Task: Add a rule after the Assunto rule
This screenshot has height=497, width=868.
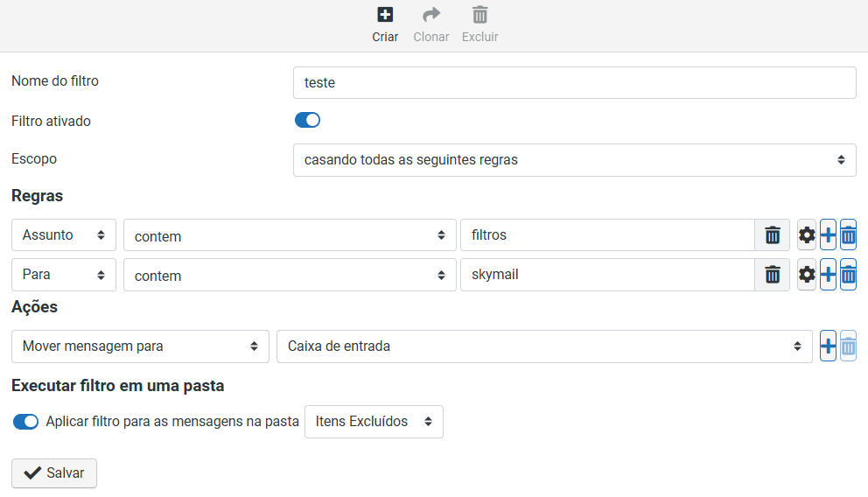Action: click(x=828, y=235)
